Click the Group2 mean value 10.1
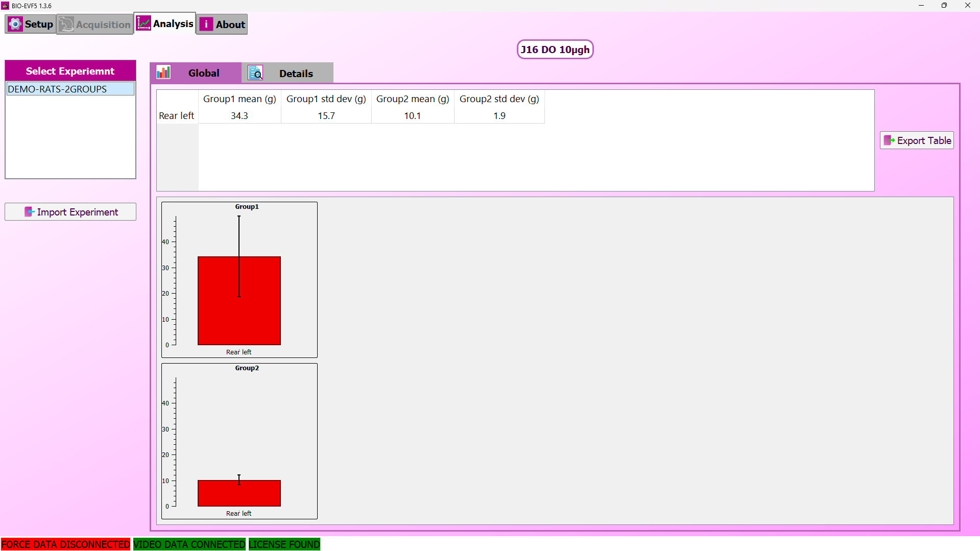Viewport: 980px width, 551px height. 412,116
